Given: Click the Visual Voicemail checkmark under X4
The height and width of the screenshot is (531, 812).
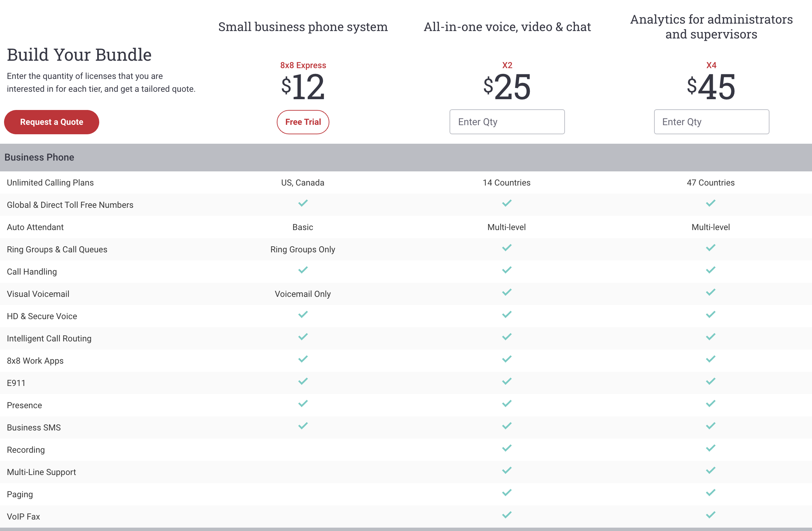Looking at the screenshot, I should 711,292.
